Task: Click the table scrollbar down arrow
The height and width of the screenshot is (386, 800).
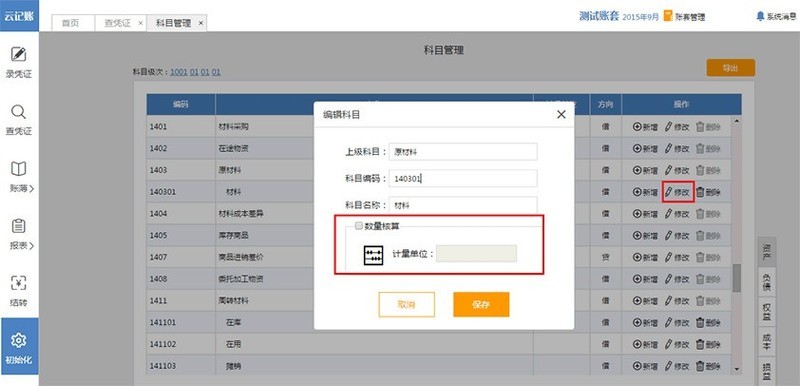Action: pos(736,369)
